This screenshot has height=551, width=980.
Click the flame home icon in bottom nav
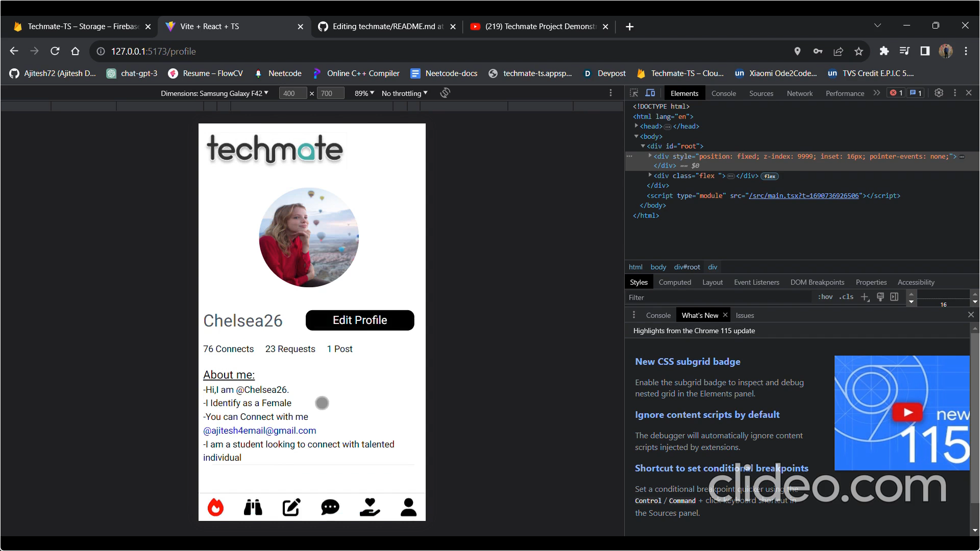[215, 507]
